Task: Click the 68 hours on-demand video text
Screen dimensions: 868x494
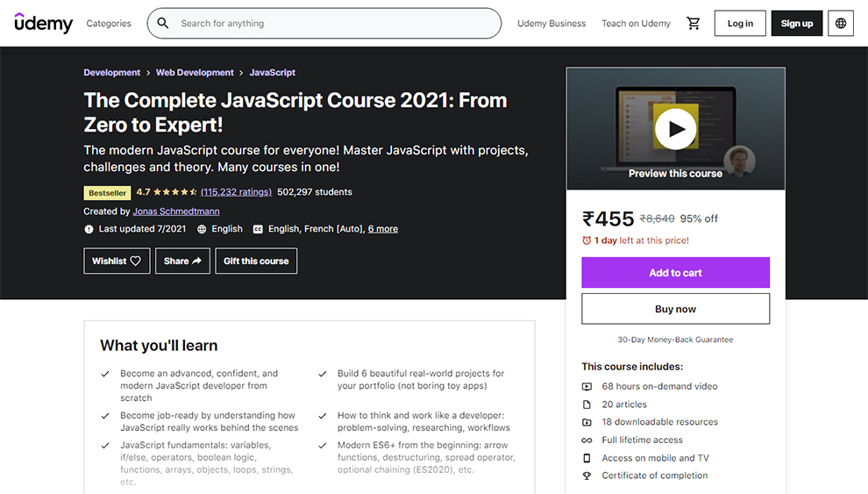Action: point(659,387)
